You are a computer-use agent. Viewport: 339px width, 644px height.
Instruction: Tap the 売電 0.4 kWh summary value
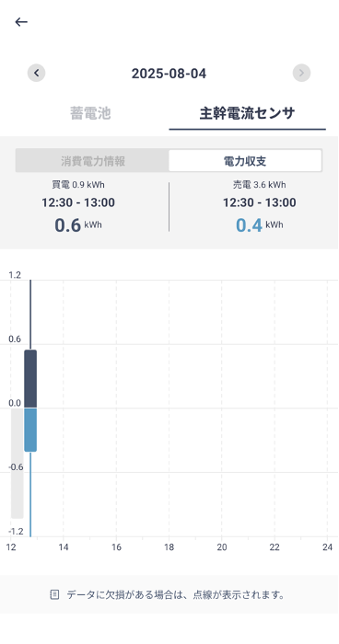click(x=259, y=225)
